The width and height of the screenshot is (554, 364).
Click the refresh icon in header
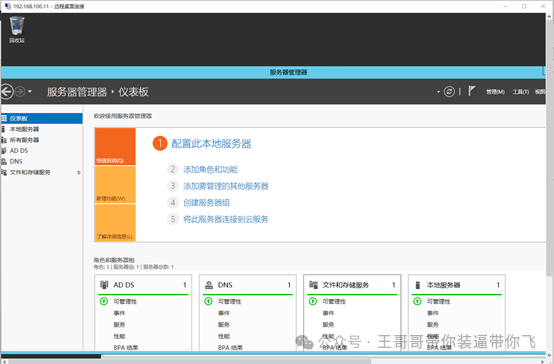(x=449, y=92)
